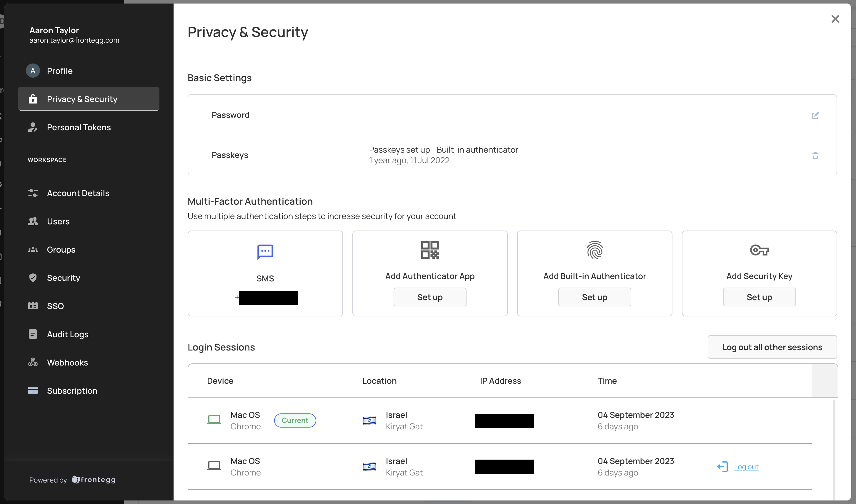Close the Privacy & Security dialog

point(835,19)
